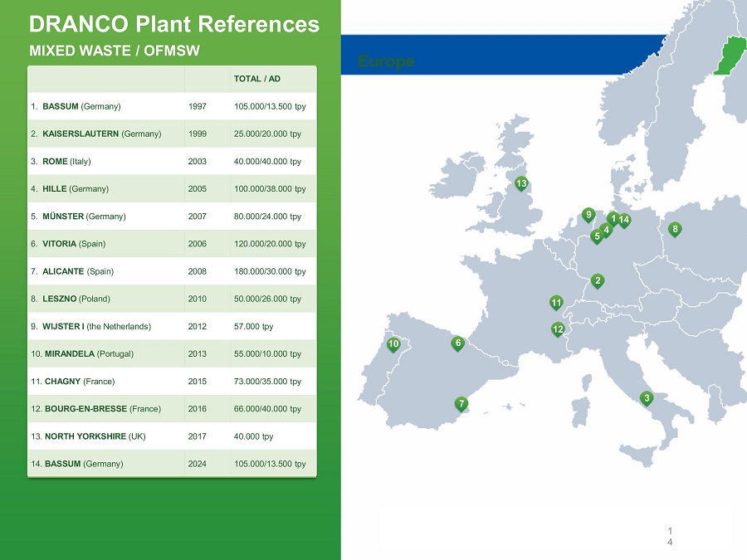Select North Yorkshire's '40.000 tpy' capacity value
Screen dimensions: 747x560
[x=253, y=436]
